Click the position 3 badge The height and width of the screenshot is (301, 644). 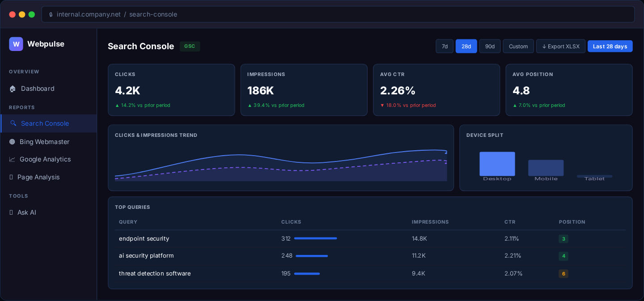563,239
